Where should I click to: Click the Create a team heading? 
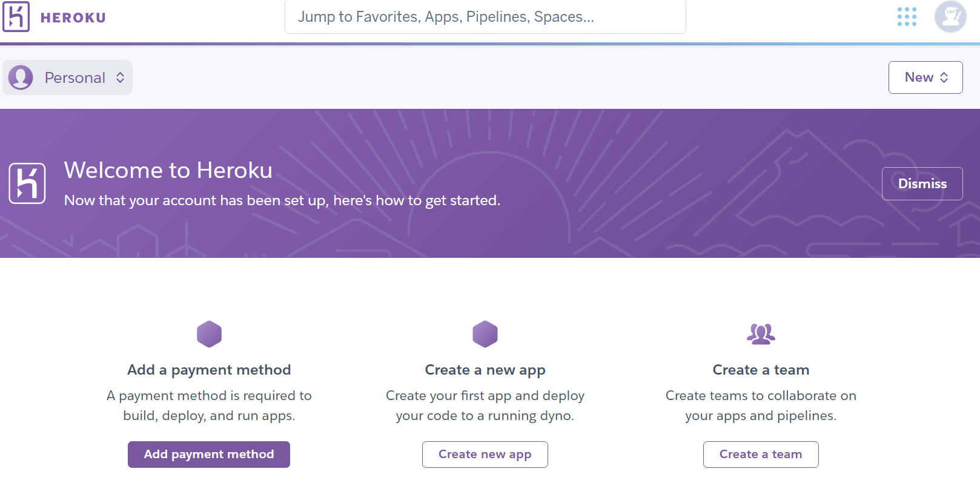(x=761, y=370)
